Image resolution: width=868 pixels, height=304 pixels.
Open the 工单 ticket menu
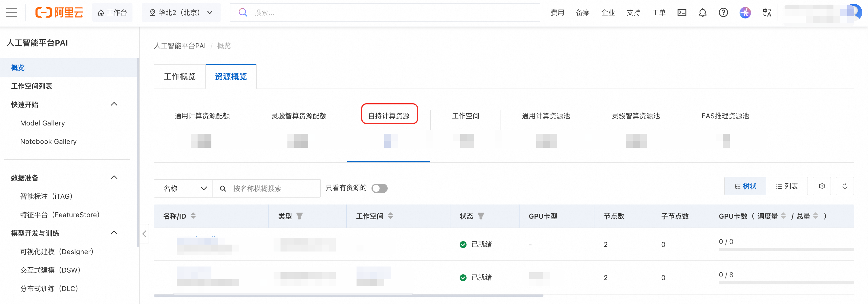(x=658, y=12)
